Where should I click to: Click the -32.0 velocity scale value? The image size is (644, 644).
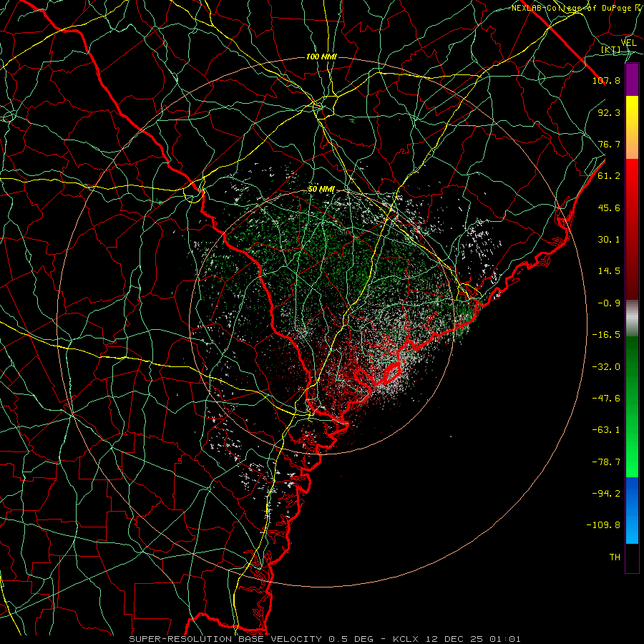coord(606,367)
